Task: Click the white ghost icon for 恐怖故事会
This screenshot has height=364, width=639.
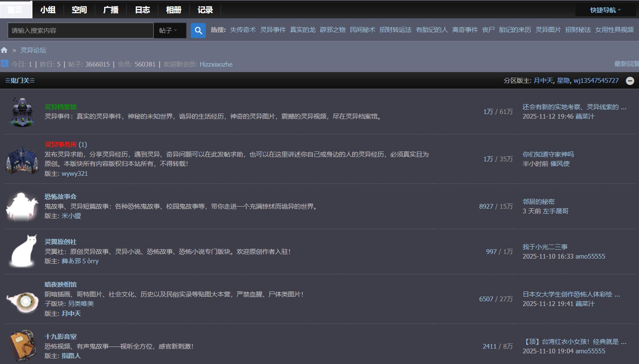Action: 21,207
